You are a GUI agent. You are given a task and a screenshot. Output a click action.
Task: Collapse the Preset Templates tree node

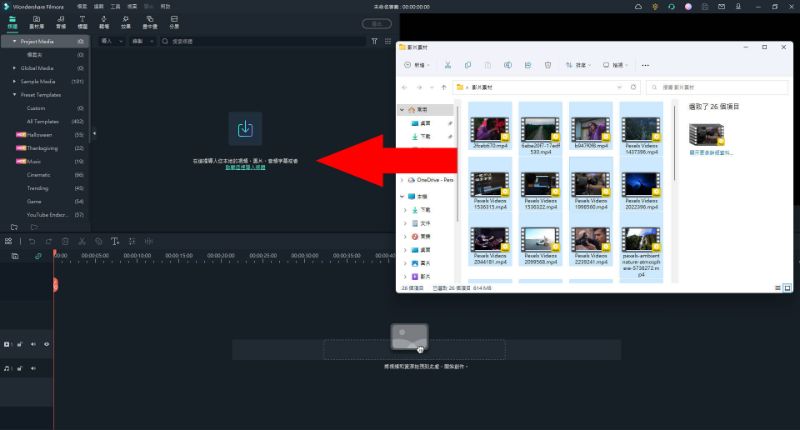[x=14, y=94]
